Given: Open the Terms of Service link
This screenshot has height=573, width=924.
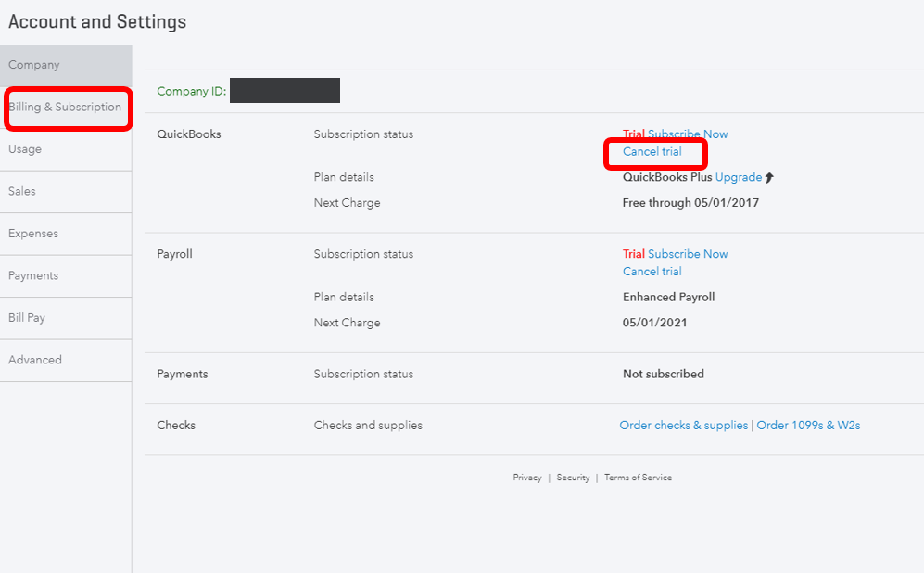Looking at the screenshot, I should [638, 477].
